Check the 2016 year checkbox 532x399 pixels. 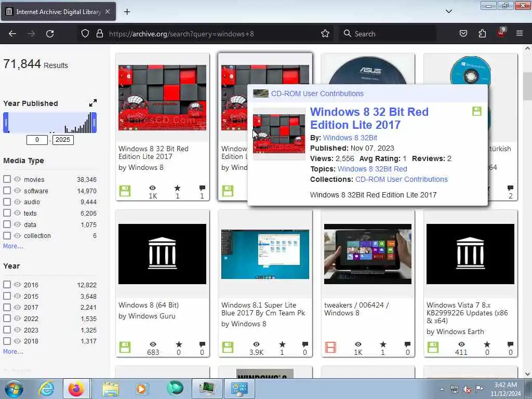click(x=7, y=284)
